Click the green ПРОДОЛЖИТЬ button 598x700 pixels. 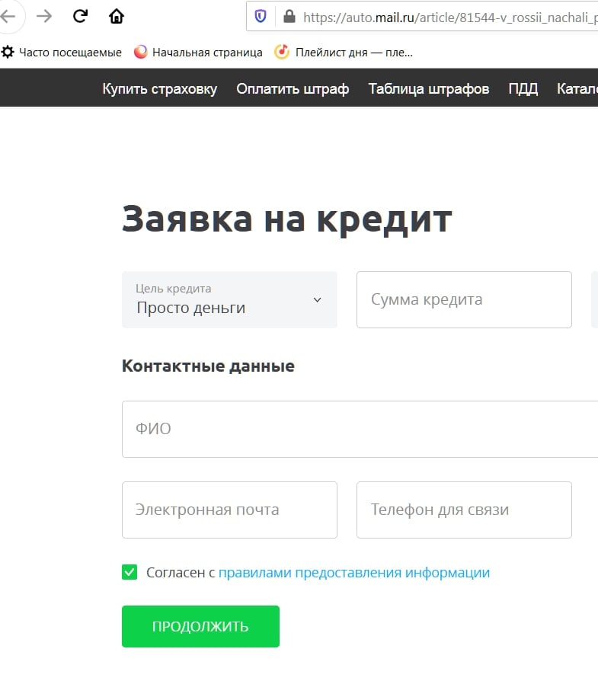[200, 626]
